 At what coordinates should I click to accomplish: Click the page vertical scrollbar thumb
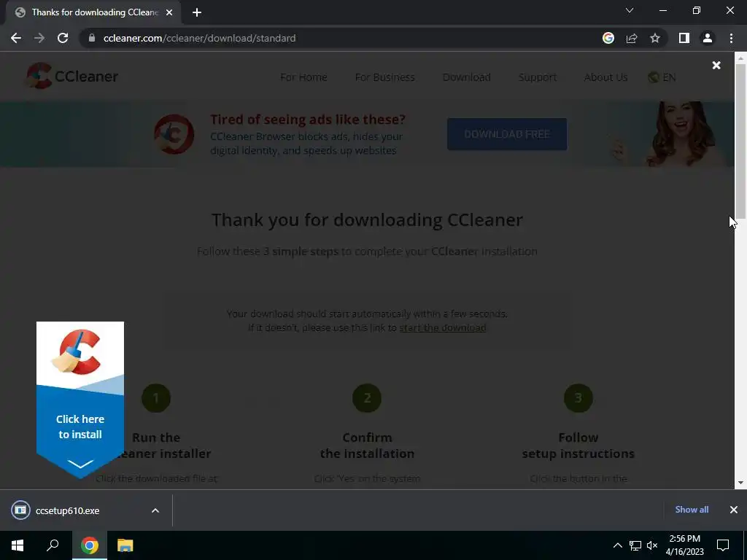click(x=740, y=141)
